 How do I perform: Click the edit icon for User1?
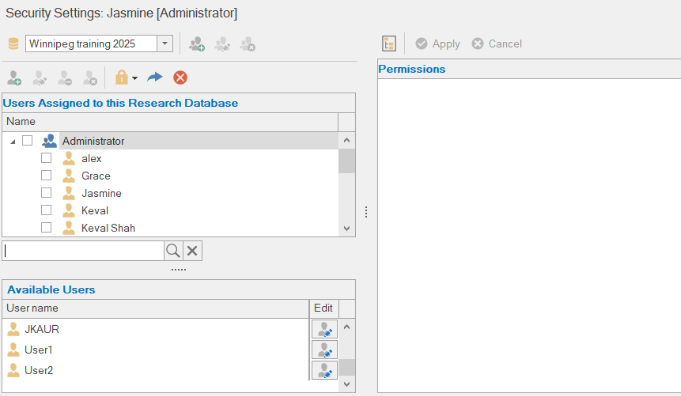(324, 350)
